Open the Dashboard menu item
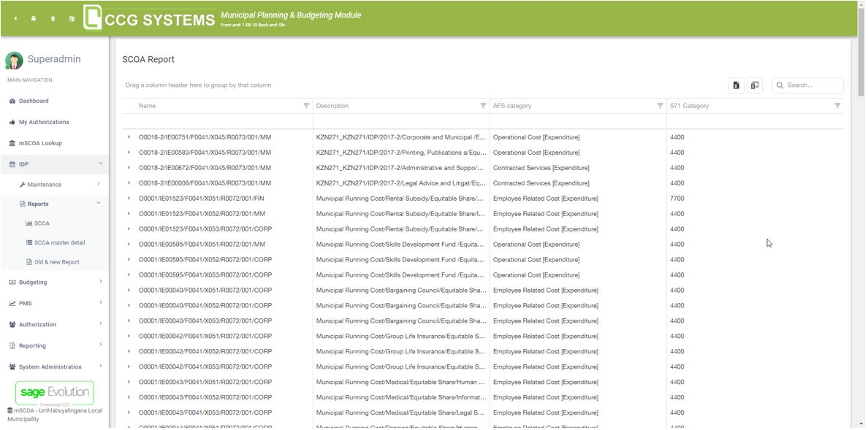The image size is (868, 430). pyautogui.click(x=34, y=101)
